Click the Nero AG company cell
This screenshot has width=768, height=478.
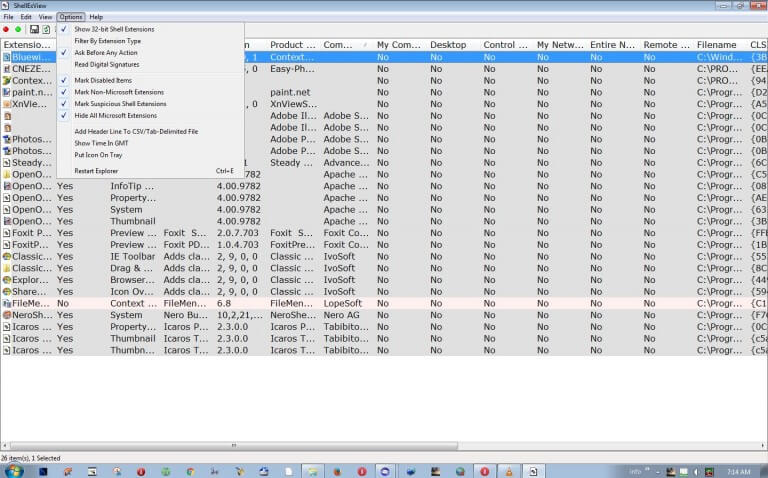[x=341, y=315]
